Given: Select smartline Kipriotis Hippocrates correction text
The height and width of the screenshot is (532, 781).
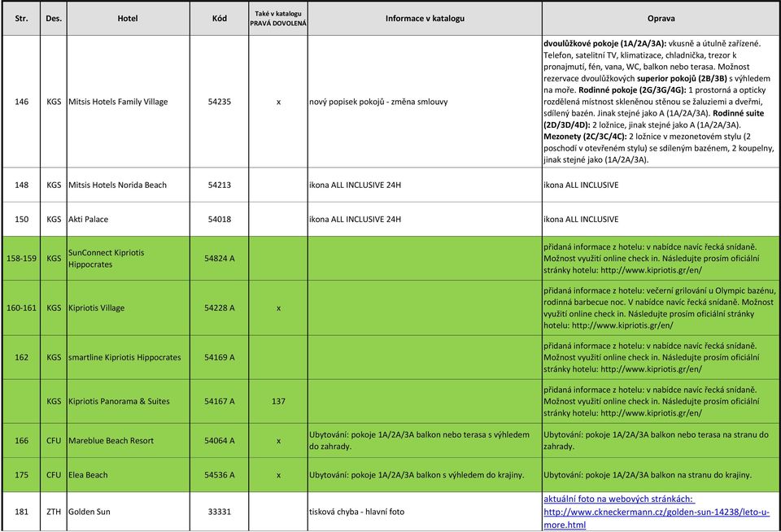Looking at the screenshot, I should pos(661,357).
